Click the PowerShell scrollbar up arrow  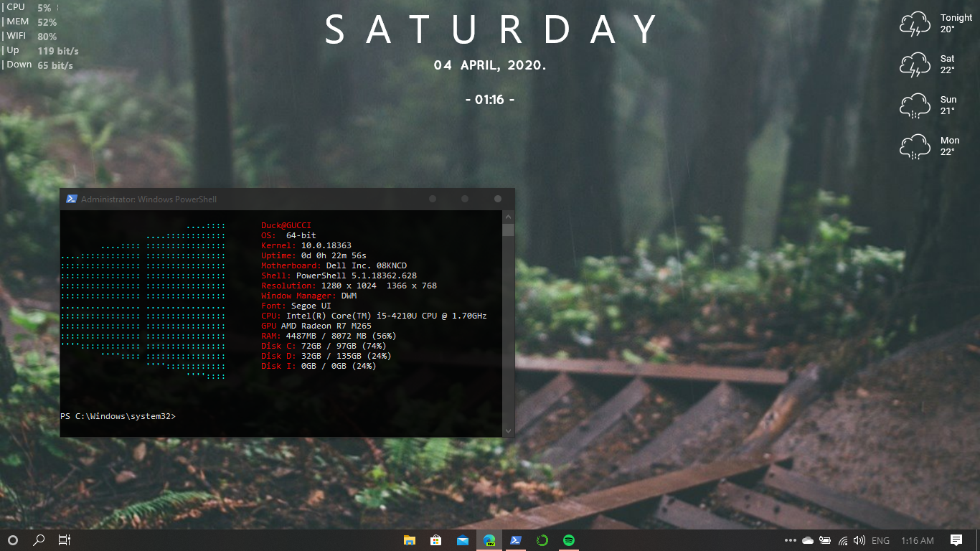509,216
